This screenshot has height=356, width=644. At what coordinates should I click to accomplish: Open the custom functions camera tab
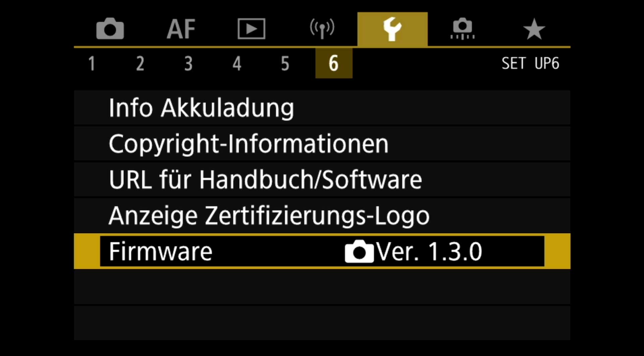tap(463, 29)
